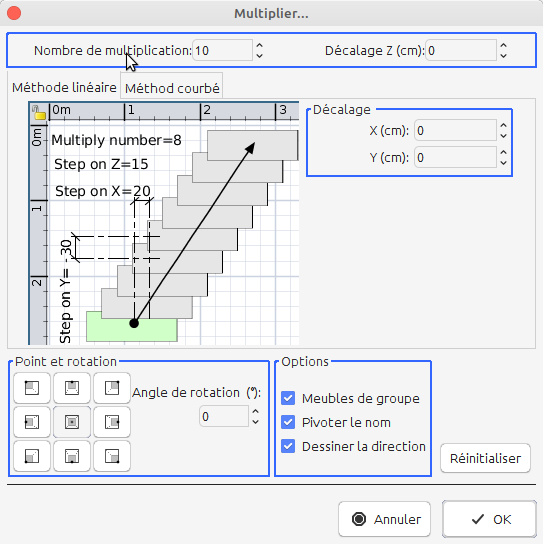Viewport: 543px width, 544px height.
Task: Click the X (cm) offset field
Action: 455,131
